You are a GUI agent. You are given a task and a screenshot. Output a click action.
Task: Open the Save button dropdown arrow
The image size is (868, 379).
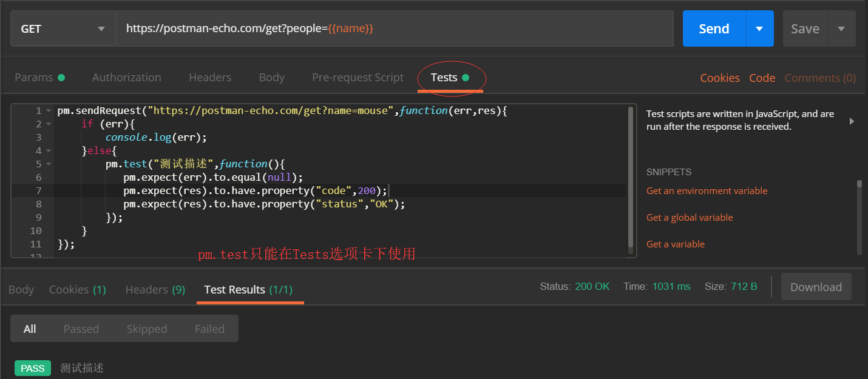pyautogui.click(x=841, y=29)
